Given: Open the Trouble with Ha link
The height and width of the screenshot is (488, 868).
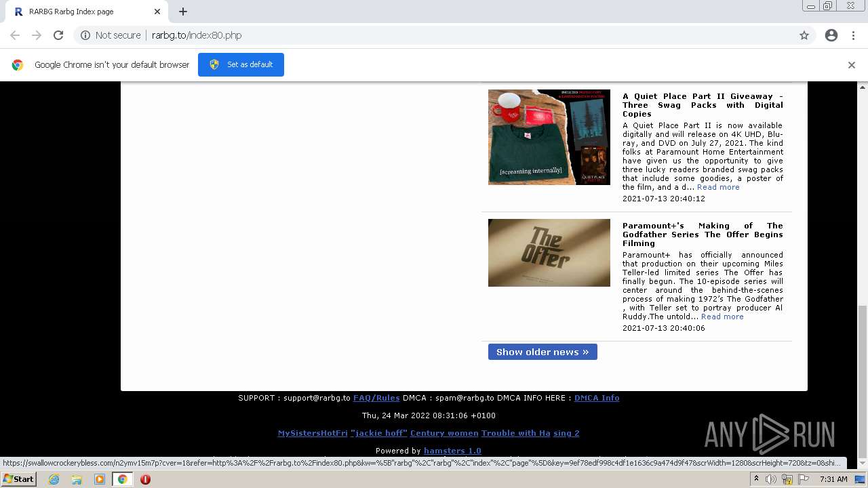Looking at the screenshot, I should (x=516, y=433).
